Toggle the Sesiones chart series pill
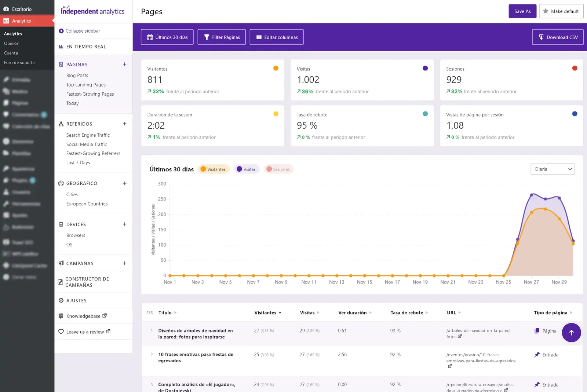587x392 pixels. (278, 169)
